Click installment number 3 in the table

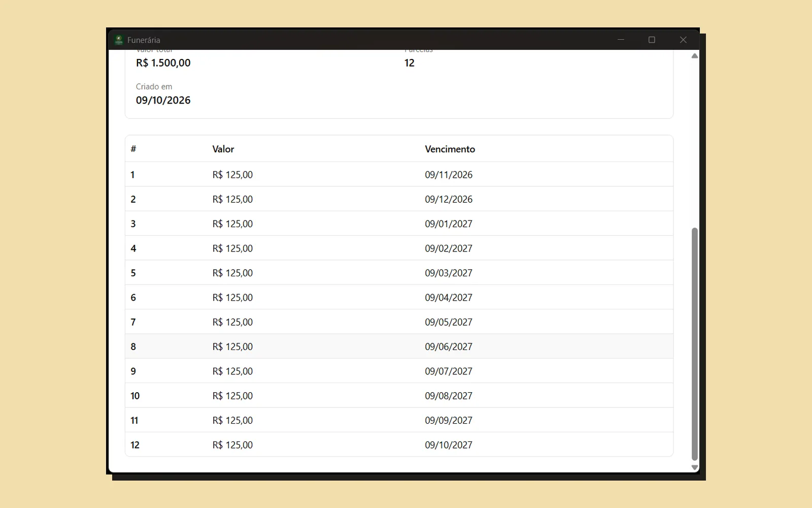tap(133, 224)
